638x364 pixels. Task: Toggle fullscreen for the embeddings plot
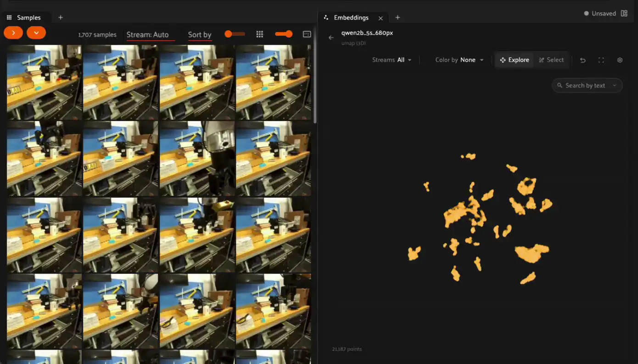pos(601,60)
